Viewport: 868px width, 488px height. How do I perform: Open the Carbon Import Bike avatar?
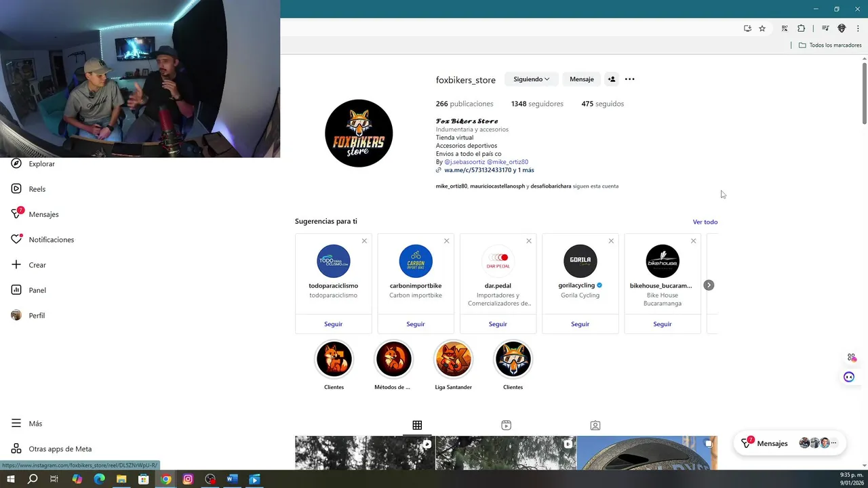point(416,261)
